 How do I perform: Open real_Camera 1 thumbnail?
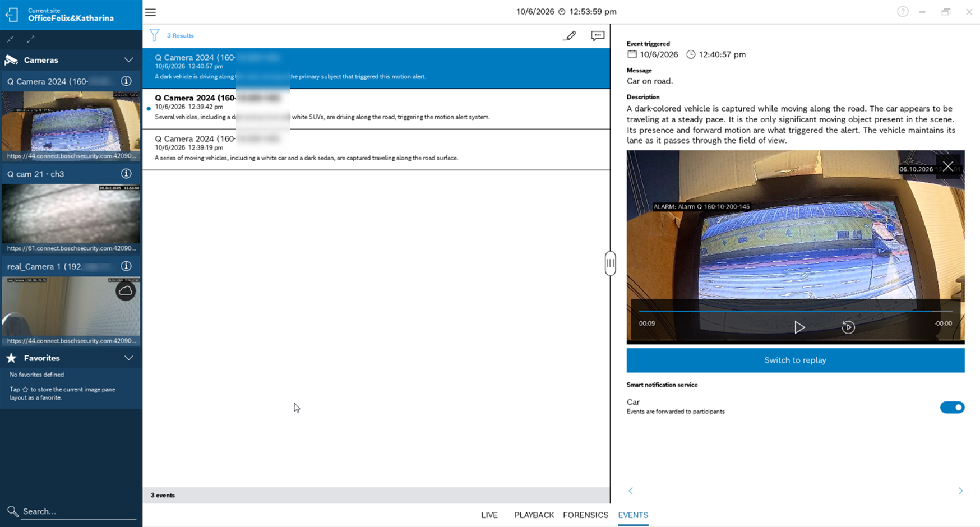click(x=71, y=311)
